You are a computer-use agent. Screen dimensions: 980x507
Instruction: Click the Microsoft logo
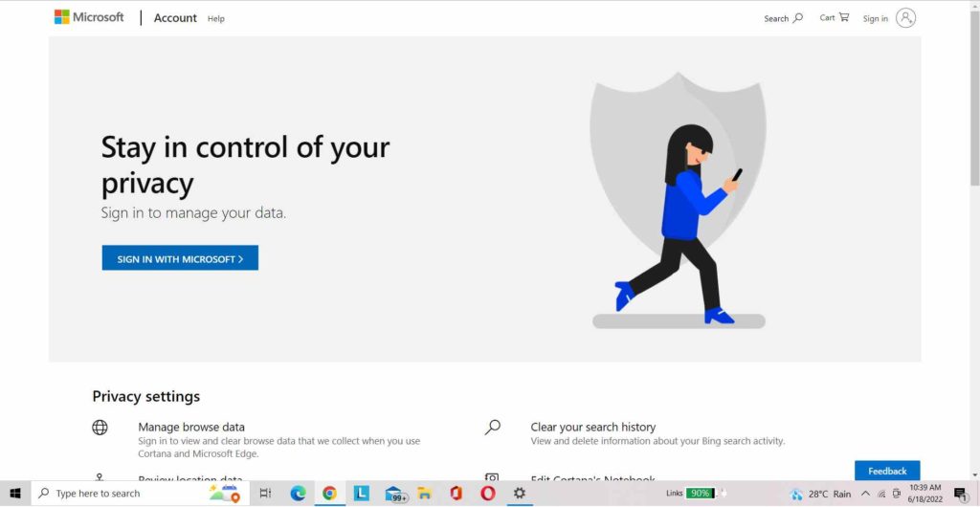pyautogui.click(x=89, y=17)
